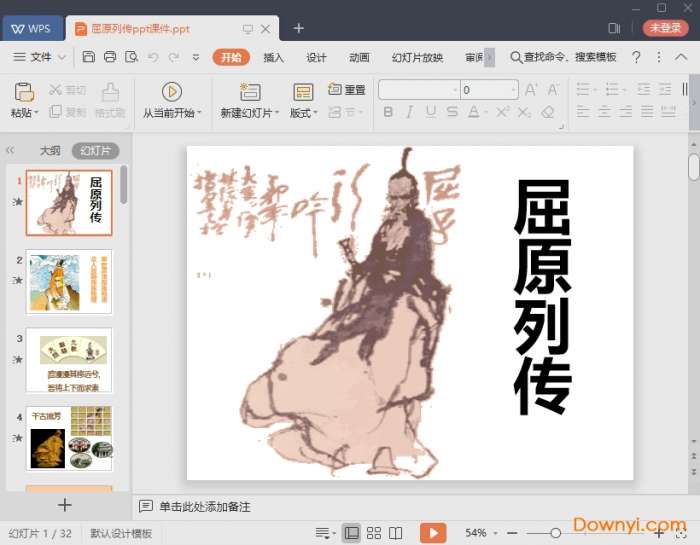Click the Save icon in quick access toolbar

click(x=89, y=57)
